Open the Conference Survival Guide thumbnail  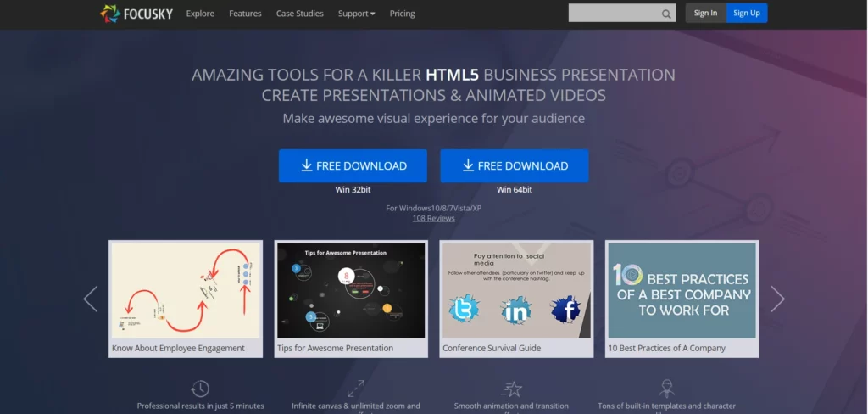click(515, 291)
